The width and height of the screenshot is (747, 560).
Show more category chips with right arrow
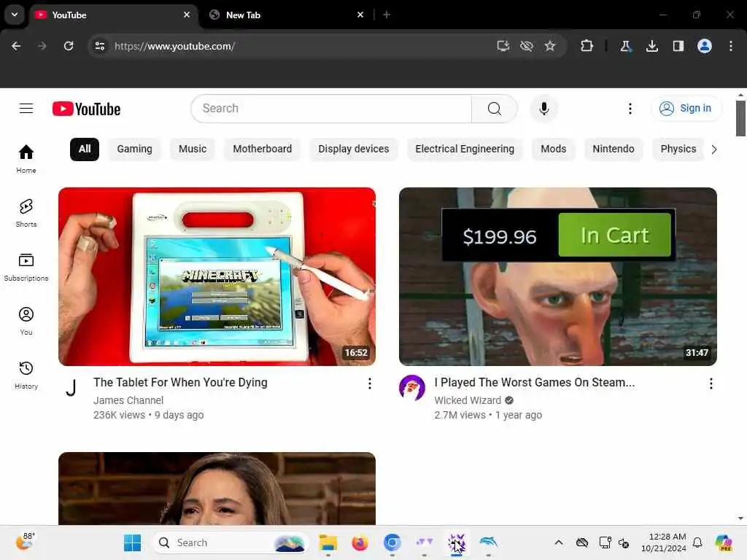pos(713,149)
